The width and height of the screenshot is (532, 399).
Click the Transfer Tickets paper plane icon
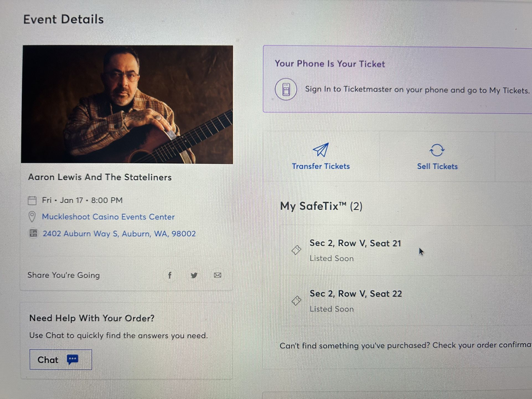click(321, 150)
